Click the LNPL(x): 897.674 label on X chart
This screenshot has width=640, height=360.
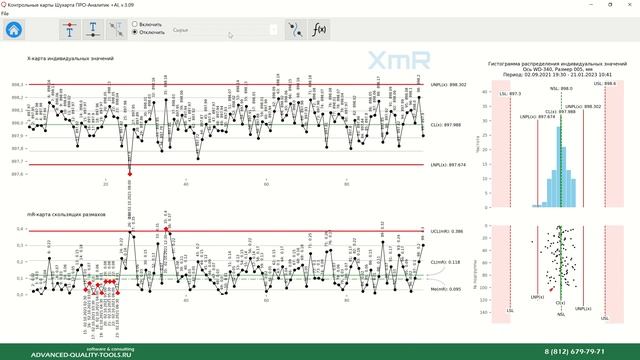[x=448, y=165]
